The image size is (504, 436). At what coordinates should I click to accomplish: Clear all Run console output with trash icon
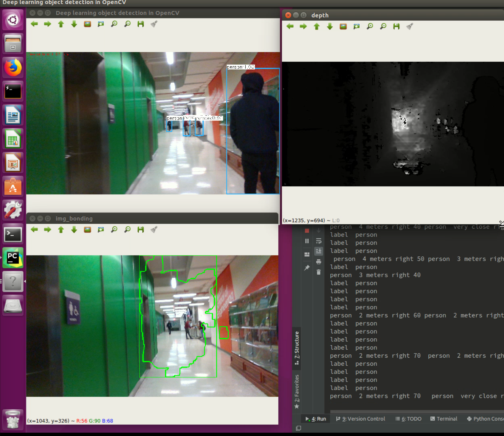(319, 272)
